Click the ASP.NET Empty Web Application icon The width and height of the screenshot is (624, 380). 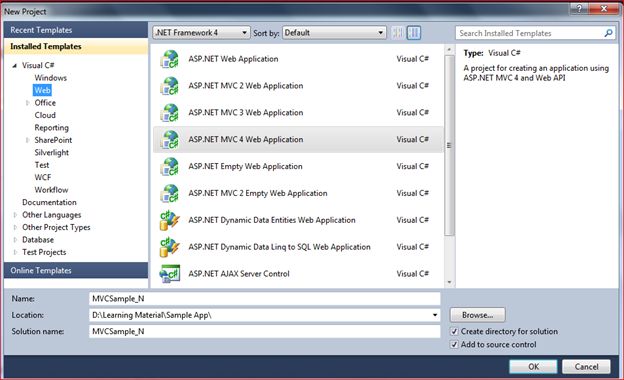170,167
